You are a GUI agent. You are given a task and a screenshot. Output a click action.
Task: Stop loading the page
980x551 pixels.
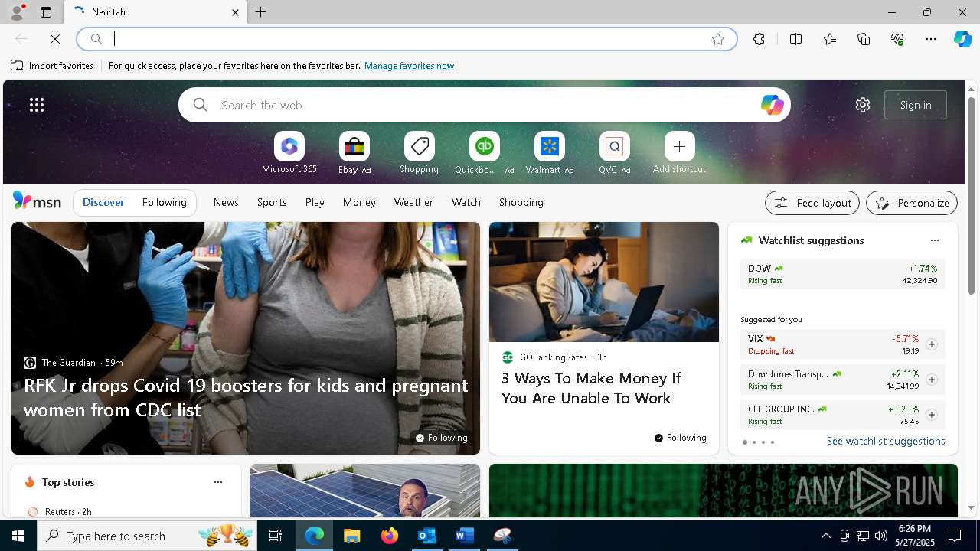click(x=55, y=39)
